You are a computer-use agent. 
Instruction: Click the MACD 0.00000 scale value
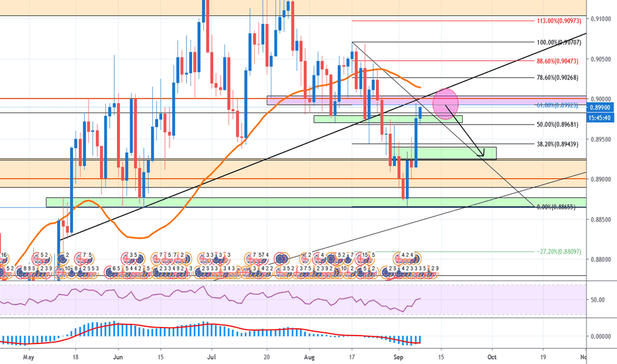click(x=600, y=336)
